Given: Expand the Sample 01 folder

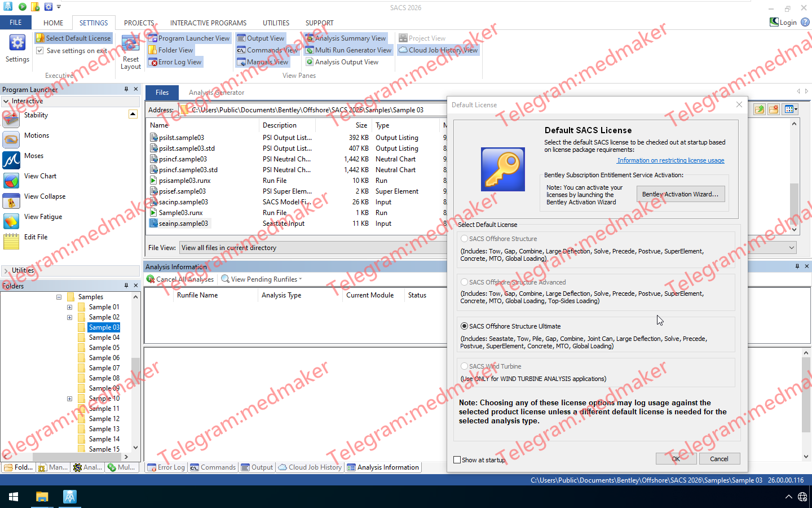Looking at the screenshot, I should [69, 307].
